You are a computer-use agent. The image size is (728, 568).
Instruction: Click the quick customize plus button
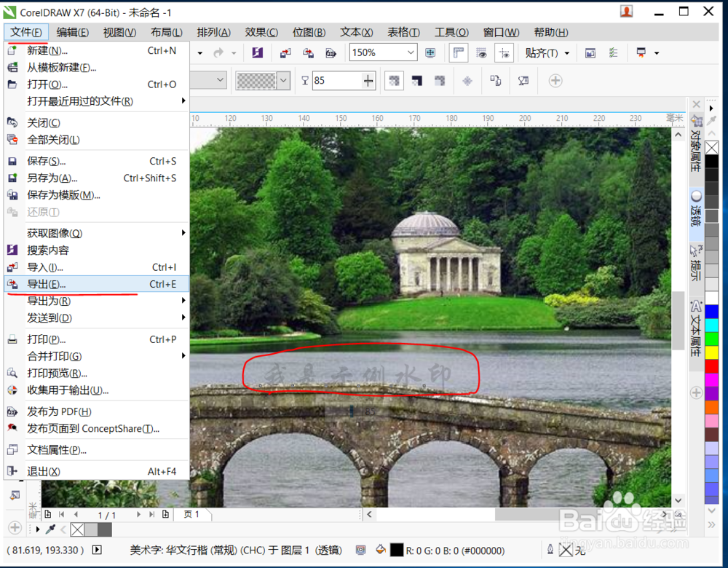coord(555,81)
